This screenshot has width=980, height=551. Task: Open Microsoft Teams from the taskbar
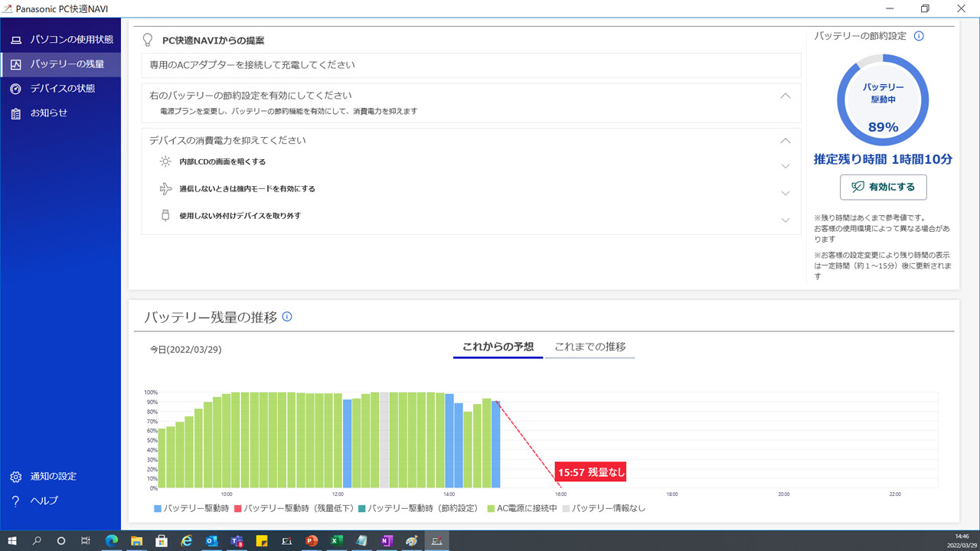click(x=237, y=541)
